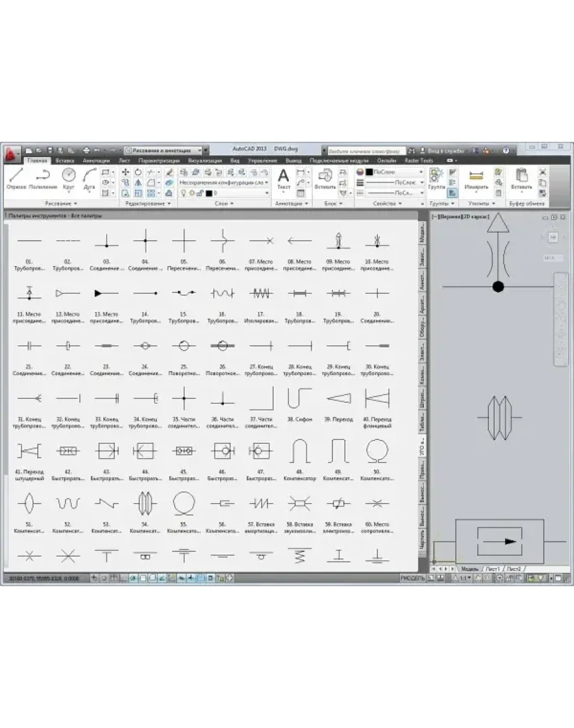Select the Полилиния polyline tool
Screen dimensions: 574x728
coord(43,178)
